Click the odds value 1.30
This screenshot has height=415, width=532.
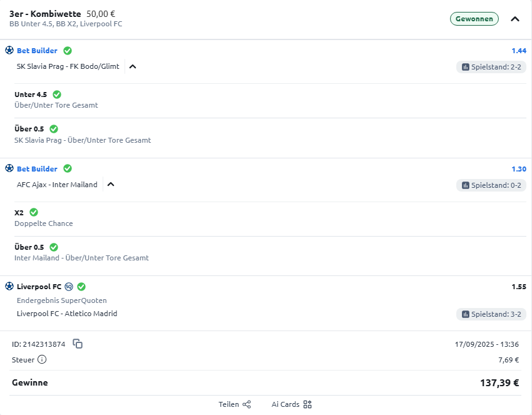(x=519, y=169)
